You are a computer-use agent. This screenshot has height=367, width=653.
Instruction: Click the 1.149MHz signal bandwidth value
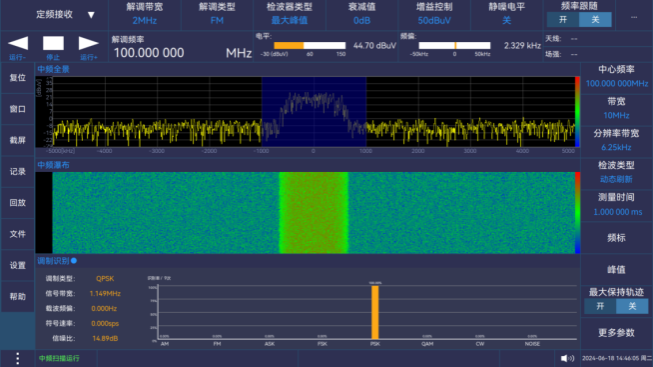click(x=105, y=294)
